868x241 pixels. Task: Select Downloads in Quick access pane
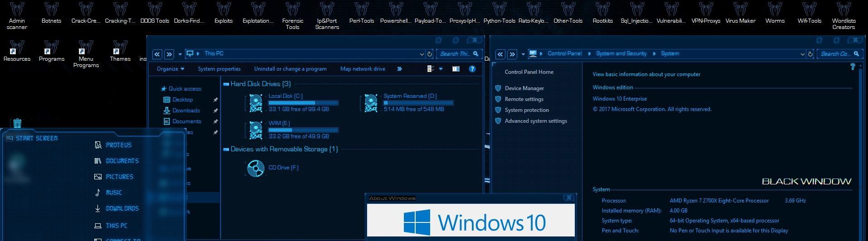(x=186, y=111)
